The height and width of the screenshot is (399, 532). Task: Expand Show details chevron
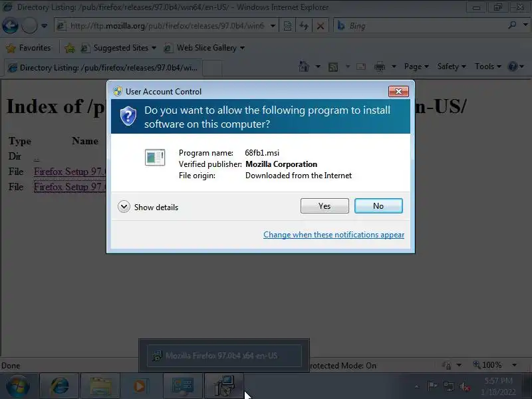[124, 207]
